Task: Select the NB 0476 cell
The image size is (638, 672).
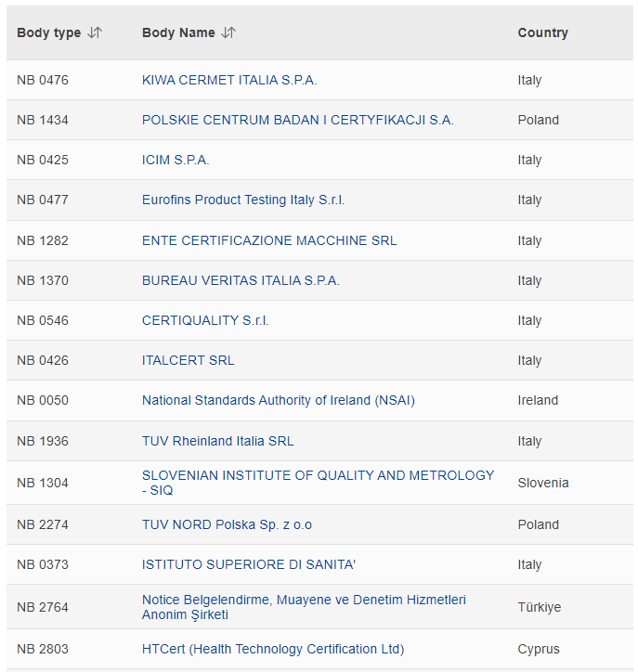Action: 43,80
